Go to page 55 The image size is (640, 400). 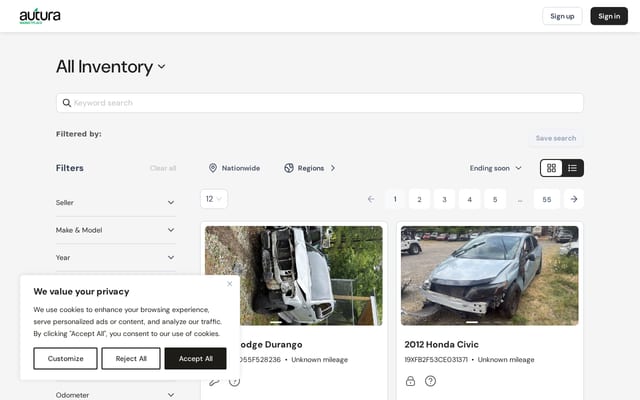coord(547,199)
